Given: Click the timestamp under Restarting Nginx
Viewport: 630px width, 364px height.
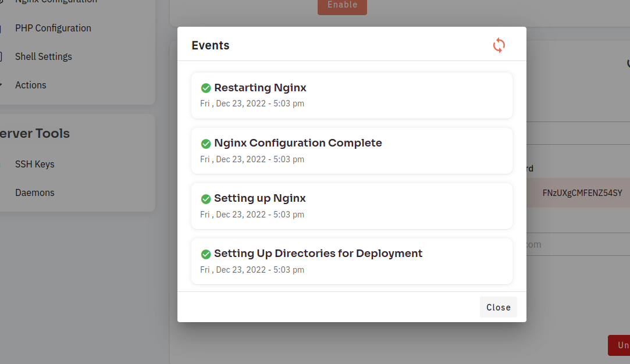Looking at the screenshot, I should click(252, 104).
